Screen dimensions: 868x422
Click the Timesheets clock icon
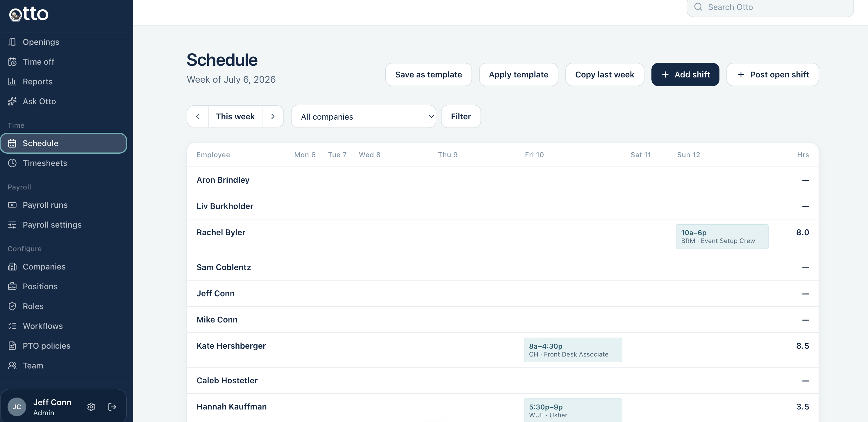(12, 163)
